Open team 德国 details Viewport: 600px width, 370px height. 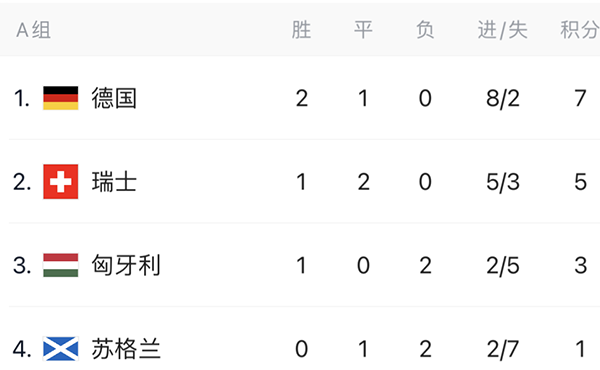coord(114,98)
